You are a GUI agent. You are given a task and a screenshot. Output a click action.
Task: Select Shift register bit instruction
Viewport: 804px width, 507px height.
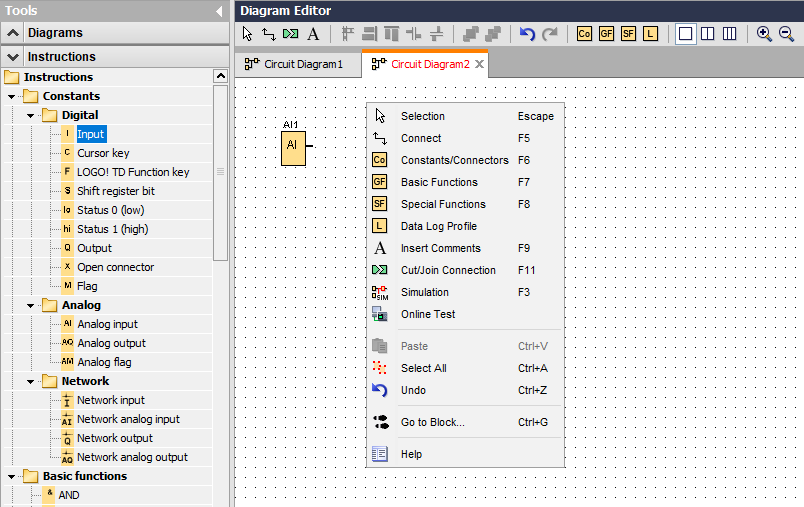point(115,191)
